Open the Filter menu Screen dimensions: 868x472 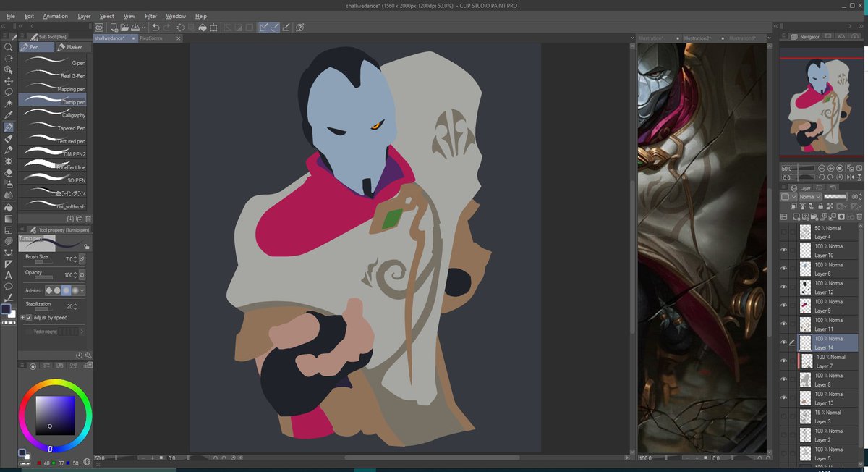click(150, 16)
